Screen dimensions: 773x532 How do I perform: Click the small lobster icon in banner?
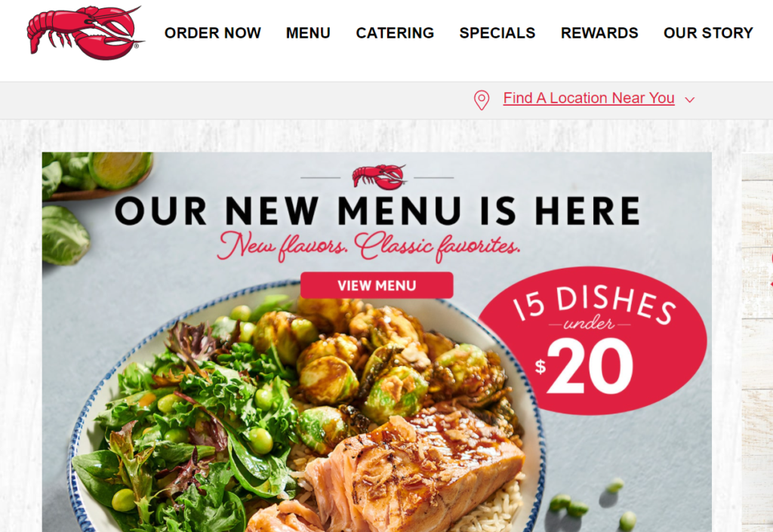(379, 177)
